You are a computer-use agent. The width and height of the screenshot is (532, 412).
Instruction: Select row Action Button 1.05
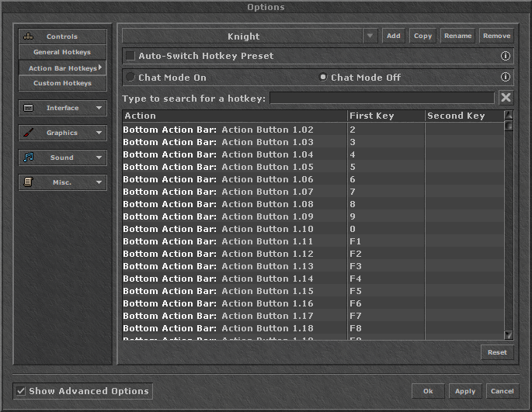click(313, 167)
